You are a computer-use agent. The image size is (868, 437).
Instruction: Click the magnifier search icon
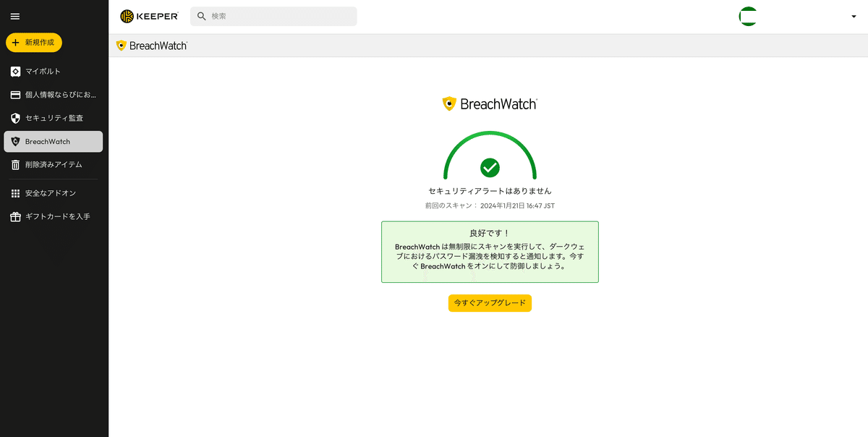pyautogui.click(x=202, y=16)
